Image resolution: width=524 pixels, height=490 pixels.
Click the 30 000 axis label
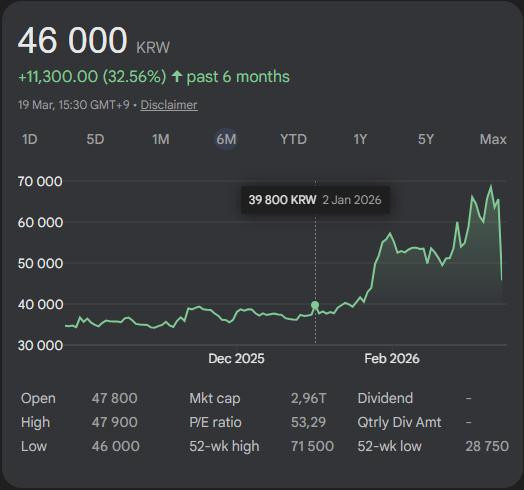tap(40, 345)
